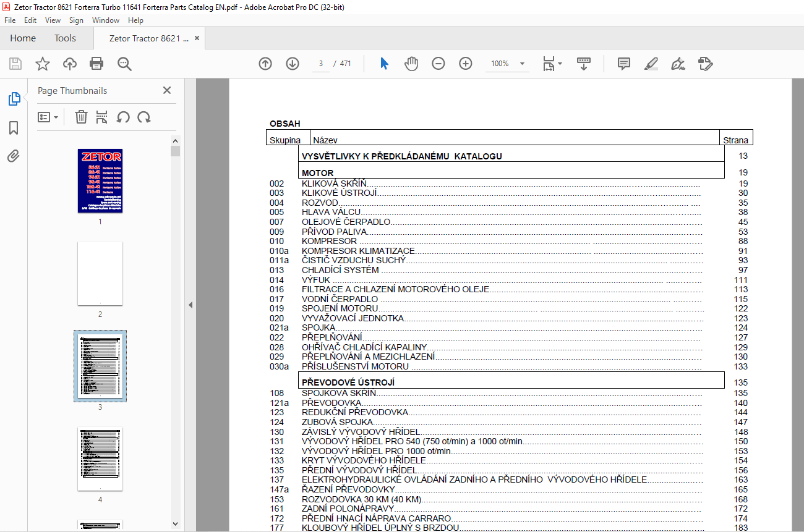Close the Page Thumbnails panel
This screenshot has width=804, height=532.
click(x=167, y=90)
